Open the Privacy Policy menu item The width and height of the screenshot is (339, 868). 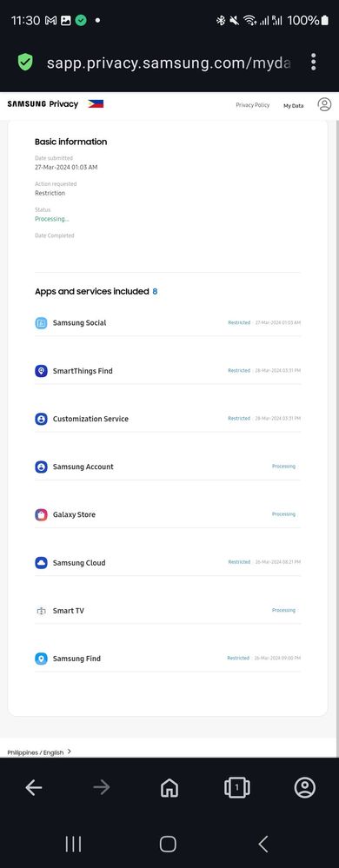pos(253,104)
